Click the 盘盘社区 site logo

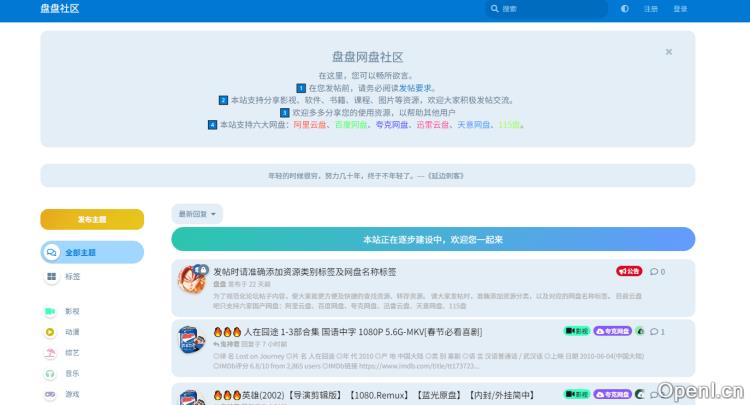tap(60, 9)
